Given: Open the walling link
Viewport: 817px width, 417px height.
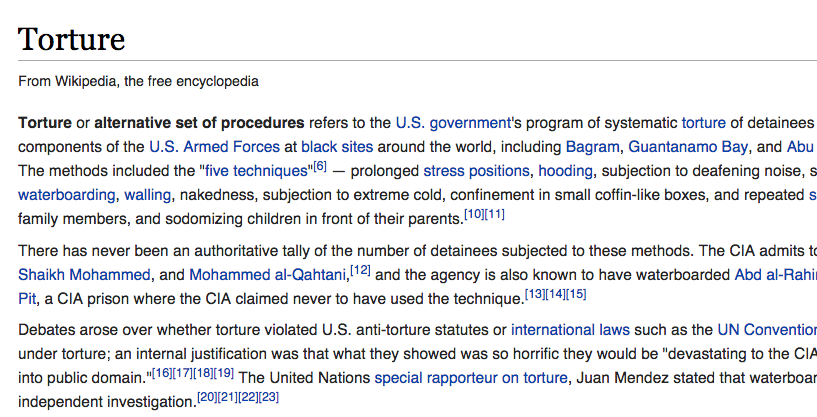Looking at the screenshot, I should click(147, 195).
